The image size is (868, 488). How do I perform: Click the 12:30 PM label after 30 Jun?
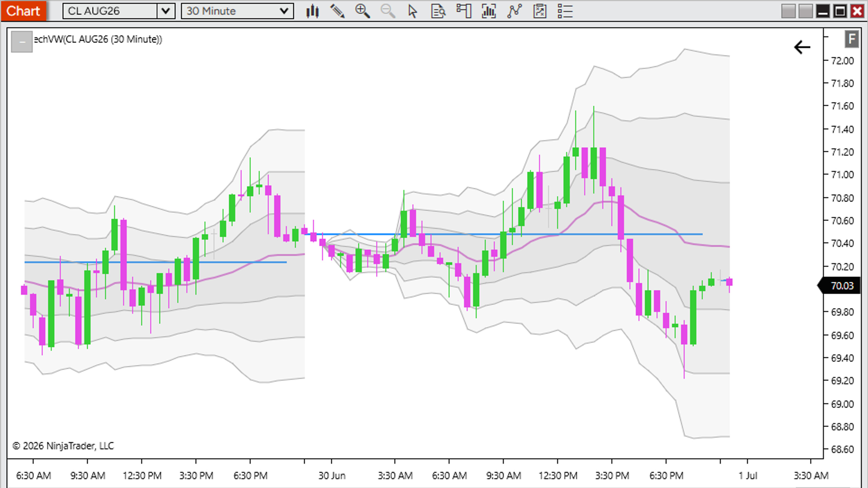coord(558,475)
